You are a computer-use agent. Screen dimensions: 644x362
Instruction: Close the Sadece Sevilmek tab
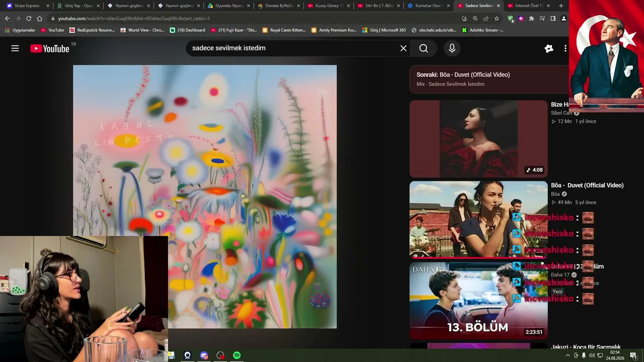coord(498,6)
